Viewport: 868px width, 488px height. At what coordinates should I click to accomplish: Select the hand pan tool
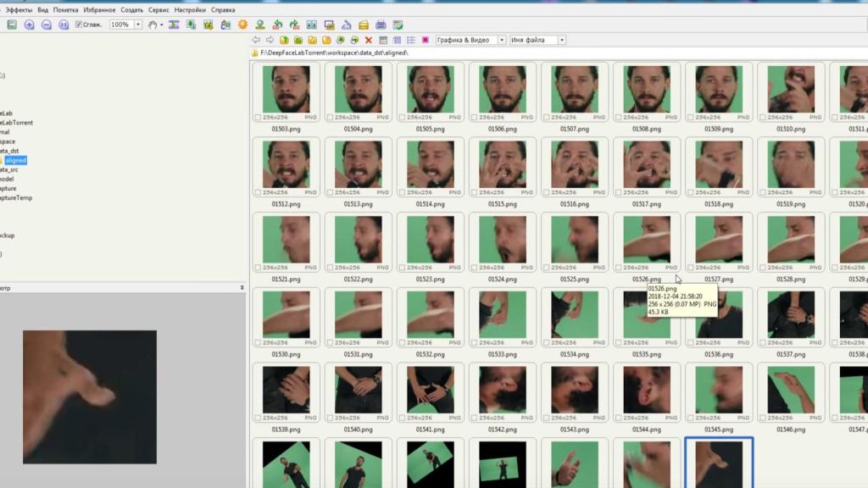pyautogui.click(x=153, y=25)
